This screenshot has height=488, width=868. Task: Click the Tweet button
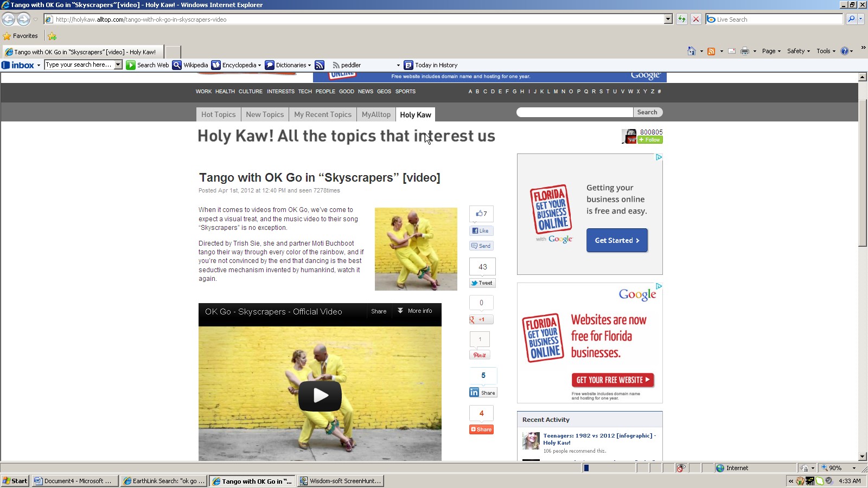[482, 283]
